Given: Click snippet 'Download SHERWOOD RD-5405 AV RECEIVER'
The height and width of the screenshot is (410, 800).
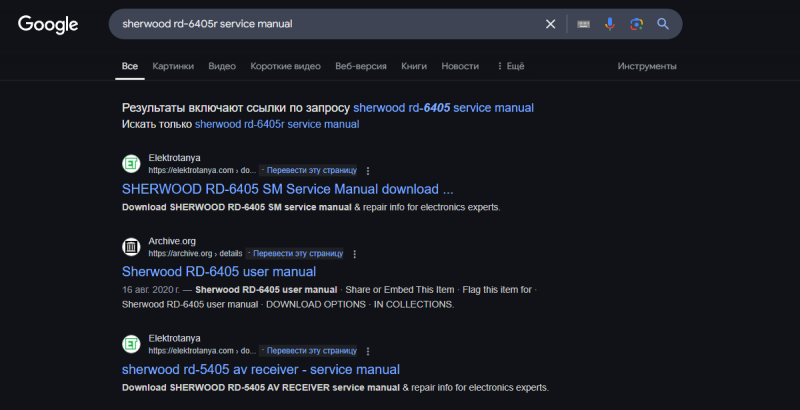Looking at the screenshot, I should tap(226, 388).
